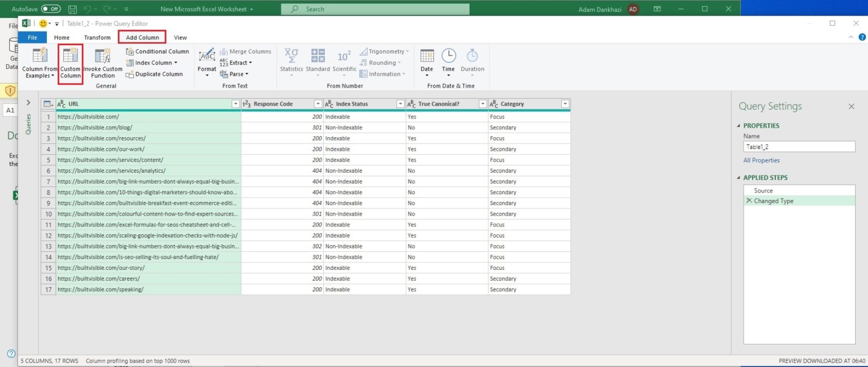
Task: Click the All Properties link
Action: [x=761, y=160]
